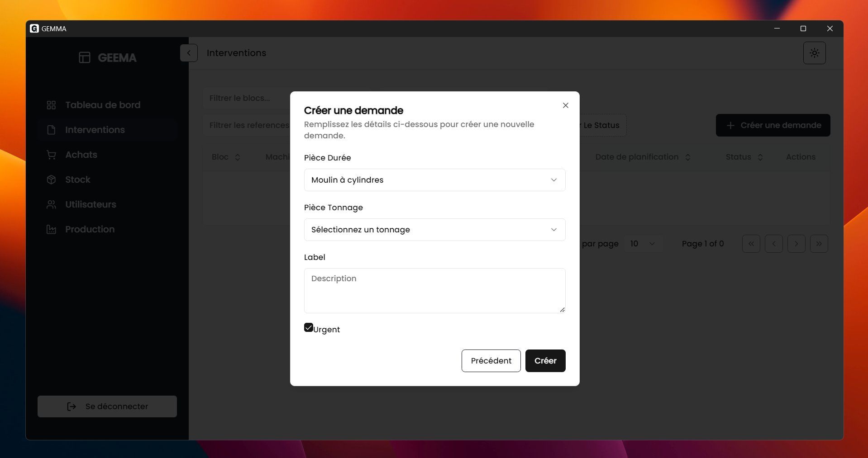This screenshot has width=868, height=458.
Task: Click the Stock box icon
Action: (x=51, y=179)
